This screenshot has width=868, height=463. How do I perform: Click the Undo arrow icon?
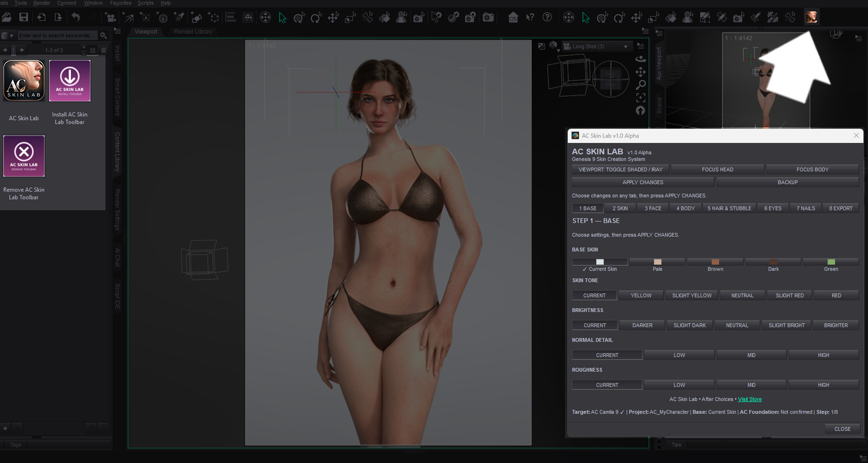[x=76, y=17]
